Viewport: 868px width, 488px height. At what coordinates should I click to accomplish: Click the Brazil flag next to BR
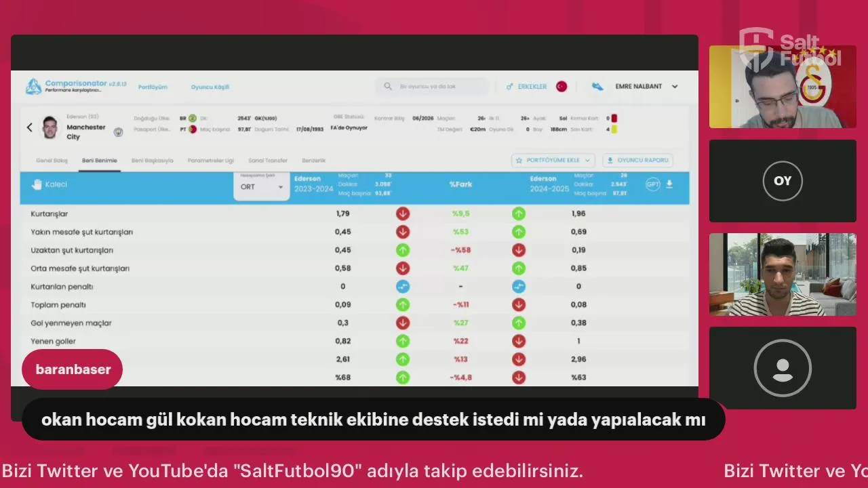[193, 118]
